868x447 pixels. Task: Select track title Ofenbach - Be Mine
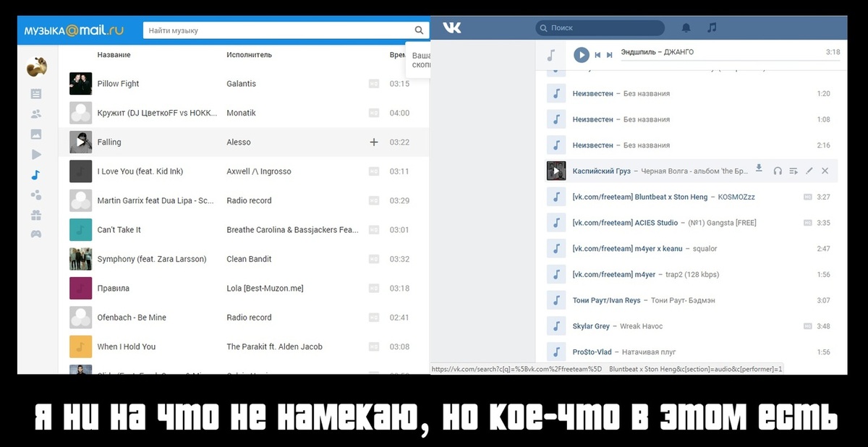tap(132, 318)
